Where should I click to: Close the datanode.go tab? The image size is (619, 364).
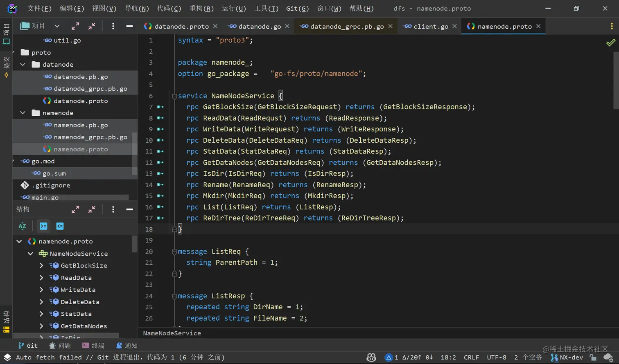(x=287, y=26)
